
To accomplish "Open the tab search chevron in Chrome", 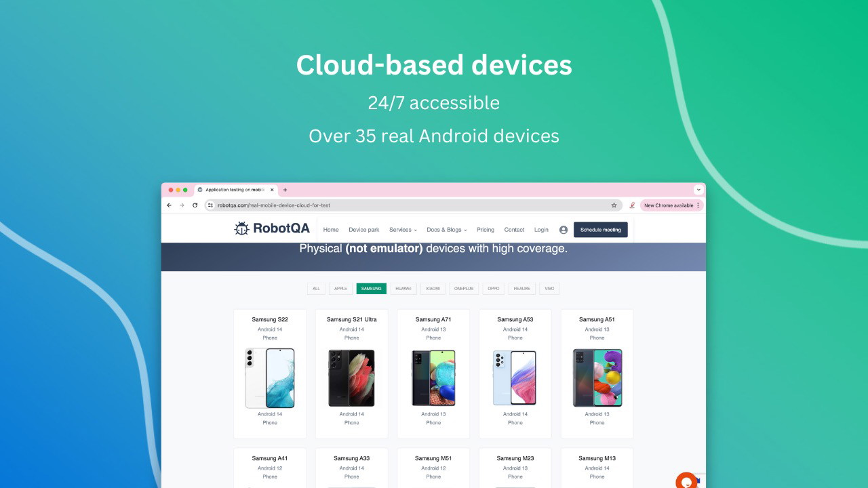I will pos(698,190).
